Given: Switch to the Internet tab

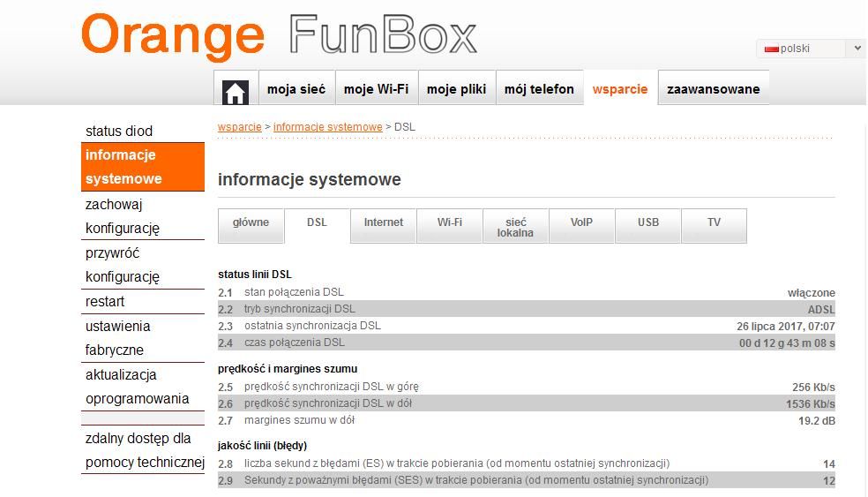Looking at the screenshot, I should [383, 225].
